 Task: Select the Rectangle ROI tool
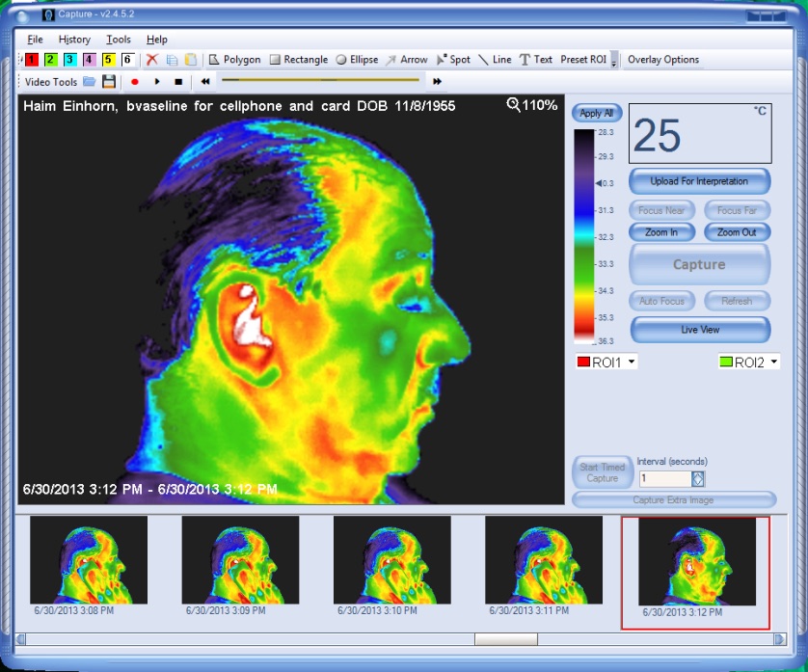pos(299,60)
